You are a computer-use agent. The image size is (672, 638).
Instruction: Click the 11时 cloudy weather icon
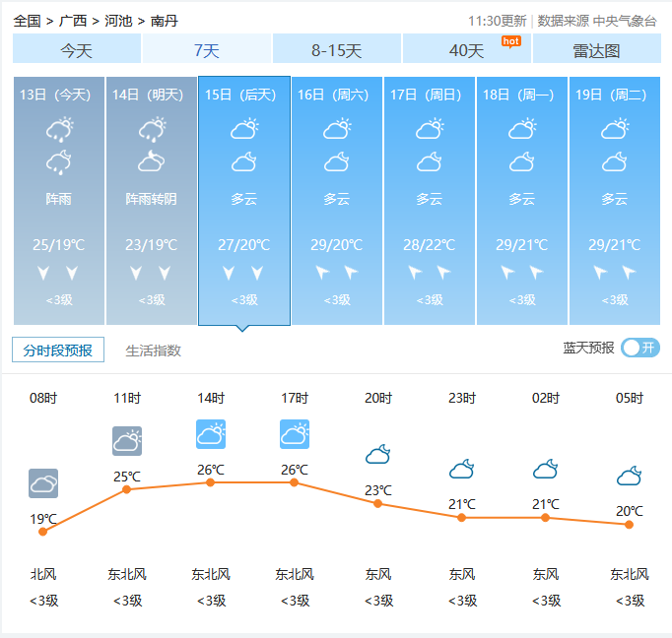click(x=127, y=441)
